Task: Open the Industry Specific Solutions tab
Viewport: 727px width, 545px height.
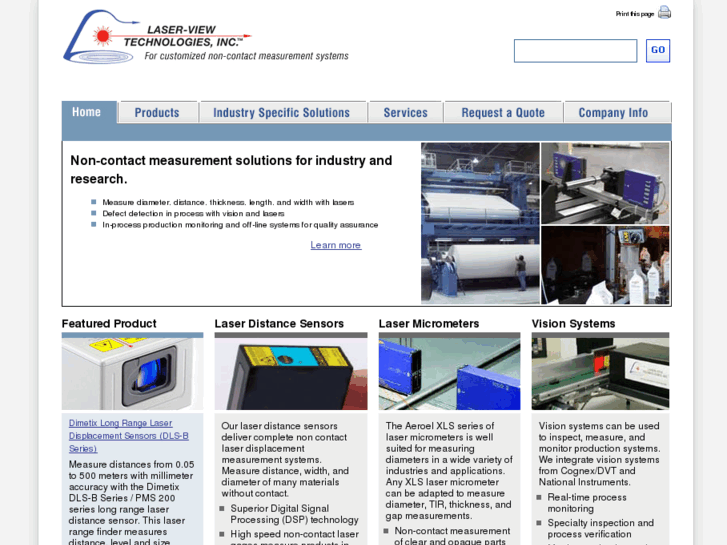Action: coord(281,113)
